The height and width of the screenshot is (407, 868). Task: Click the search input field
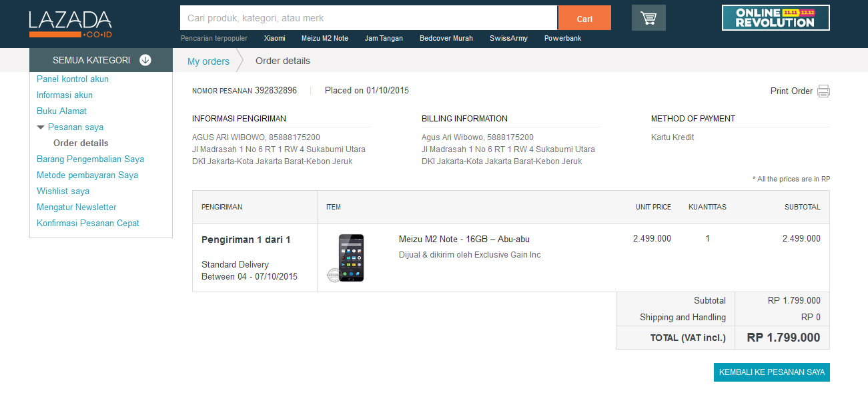tap(368, 18)
